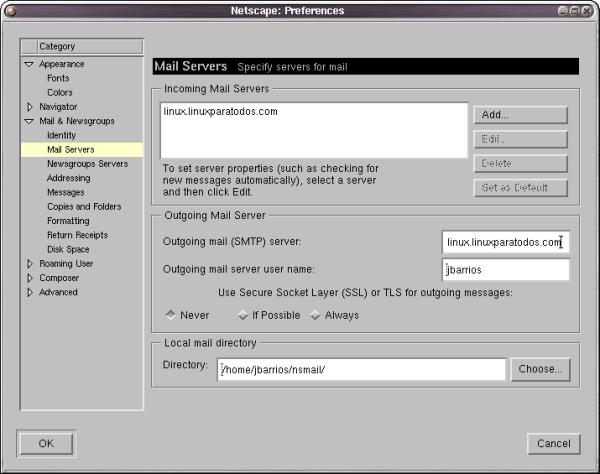The width and height of the screenshot is (600, 474).
Task: Focus the outgoing server user name field
Action: [505, 270]
